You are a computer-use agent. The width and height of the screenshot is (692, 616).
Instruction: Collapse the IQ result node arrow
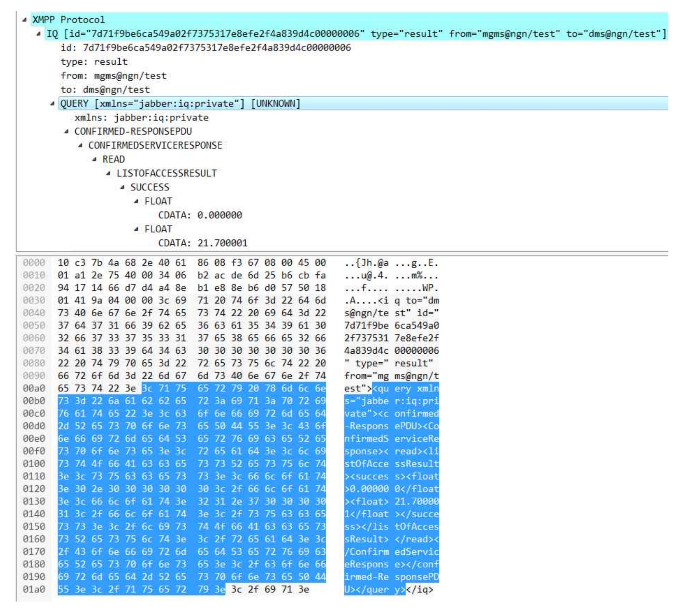coord(38,34)
